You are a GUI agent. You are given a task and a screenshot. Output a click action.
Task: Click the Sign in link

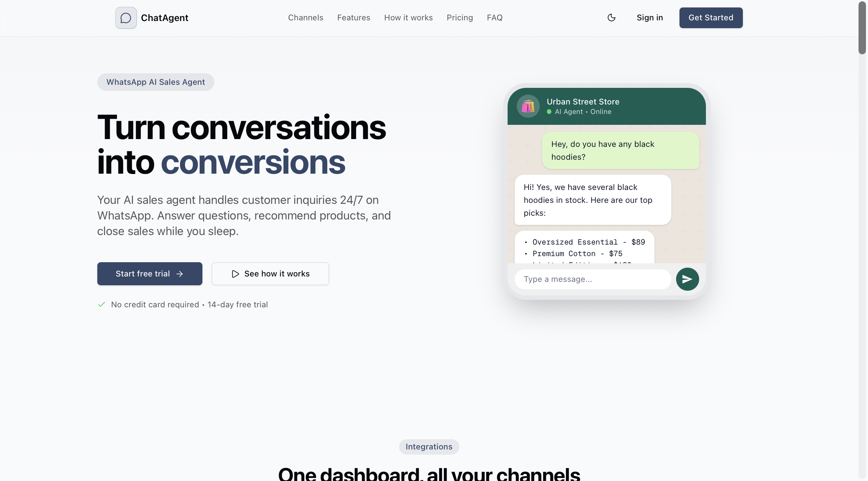pos(650,17)
